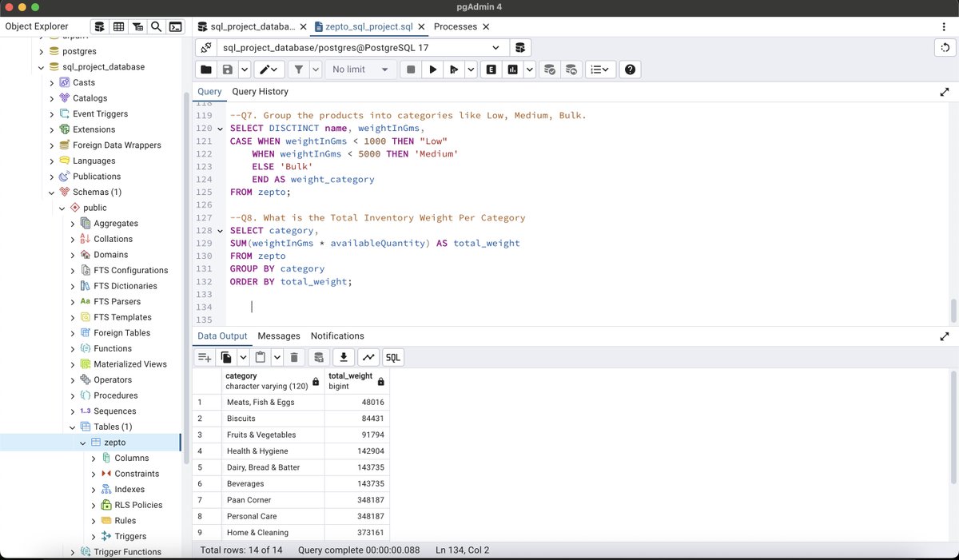Click the Edit pencil toolbar button
959x560 pixels.
[269, 70]
